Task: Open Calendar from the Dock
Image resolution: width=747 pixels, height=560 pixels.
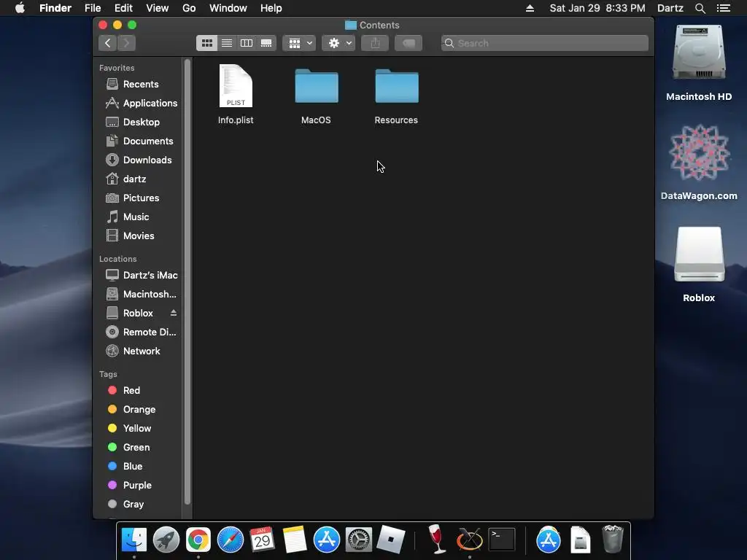Action: click(x=263, y=540)
